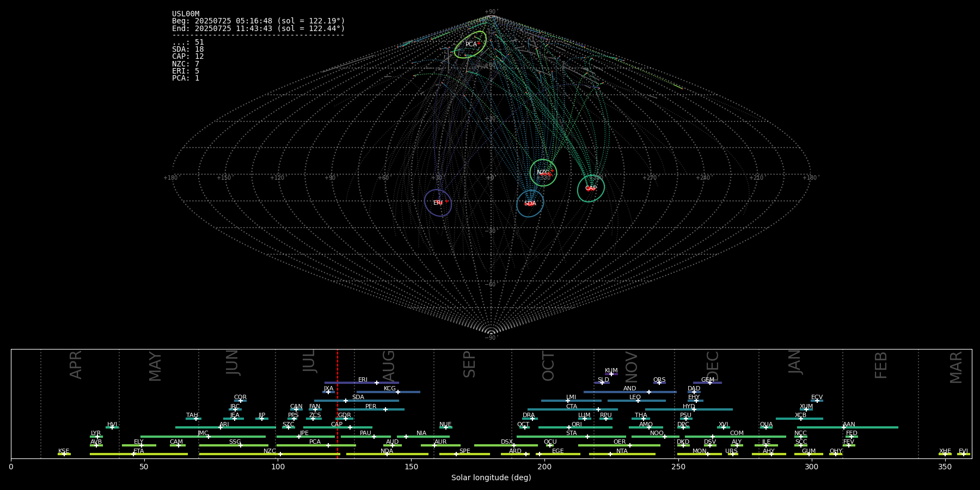Click the −90° latitude label on sky map
980x490 pixels.
491,338
